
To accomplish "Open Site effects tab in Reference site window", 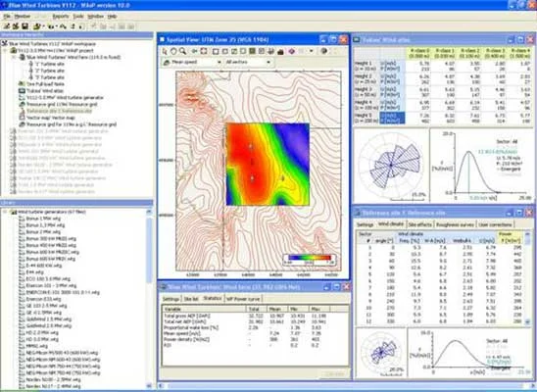I will [419, 225].
